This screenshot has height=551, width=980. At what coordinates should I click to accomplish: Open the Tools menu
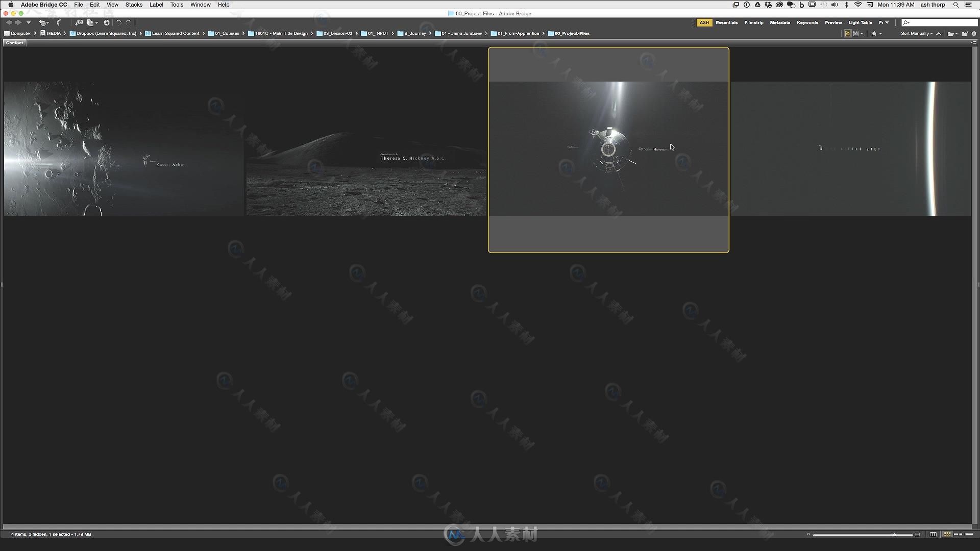tap(177, 5)
